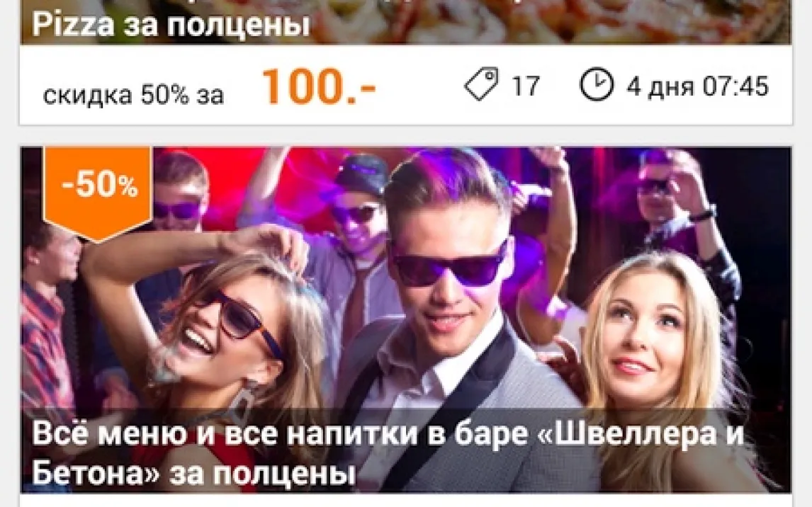Tap the '4 дня 07:45' remaining time

697,86
